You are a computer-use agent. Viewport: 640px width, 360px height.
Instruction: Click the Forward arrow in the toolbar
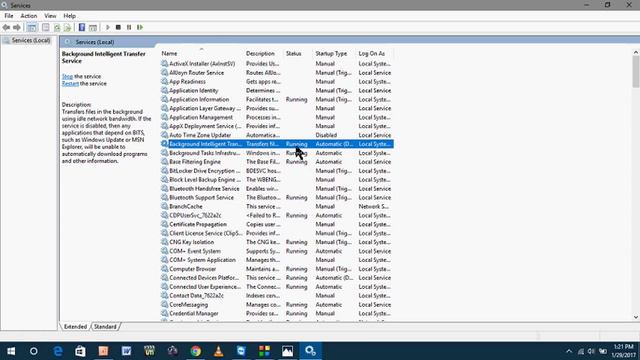click(17, 27)
